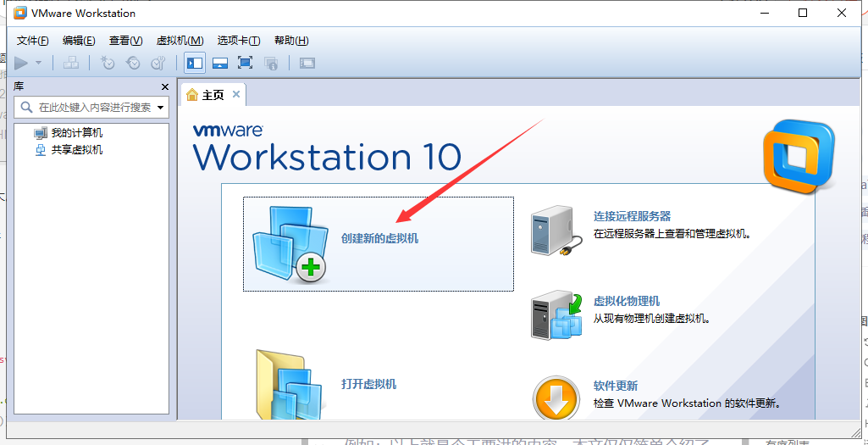Click the VMware Workstation title bar icon
This screenshot has width=868, height=445.
pyautogui.click(x=20, y=13)
